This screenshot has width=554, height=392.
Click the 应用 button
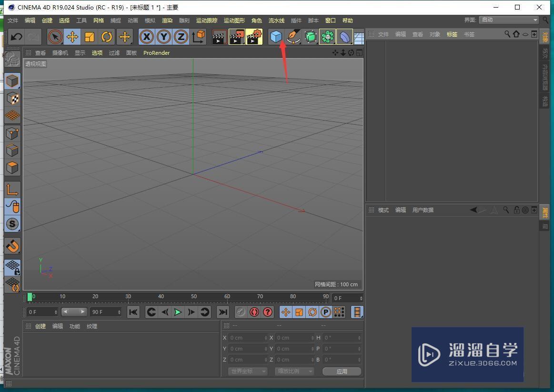pyautogui.click(x=342, y=371)
